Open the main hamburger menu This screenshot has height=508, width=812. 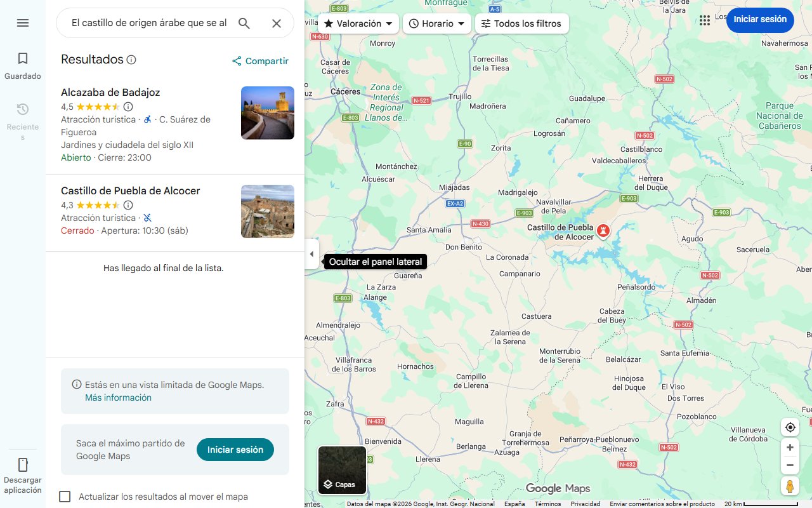pos(23,23)
